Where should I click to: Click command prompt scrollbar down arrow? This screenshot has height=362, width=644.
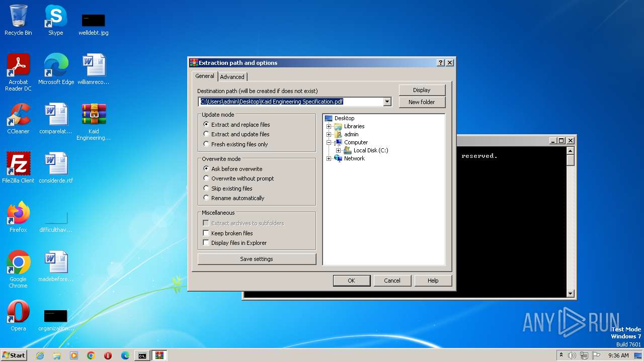(x=570, y=293)
